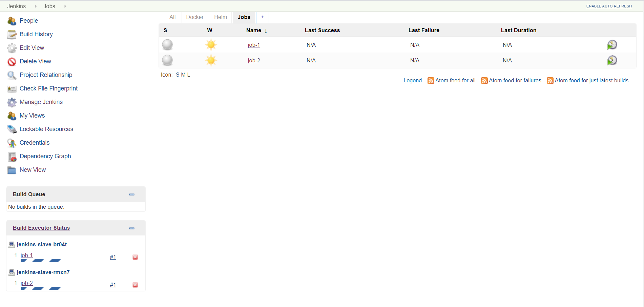The height and width of the screenshot is (307, 644).
Task: Open jenkins-slave-br04t node page
Action: (x=42, y=245)
